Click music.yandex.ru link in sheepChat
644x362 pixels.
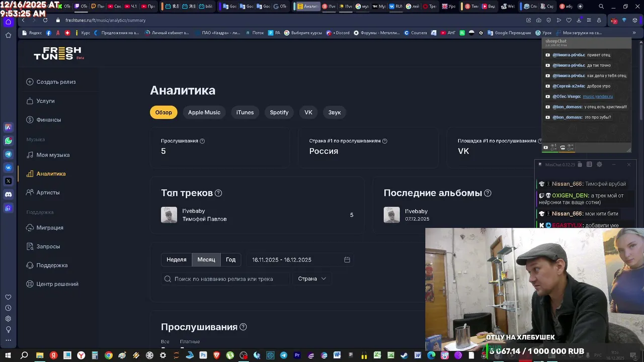tap(598, 97)
